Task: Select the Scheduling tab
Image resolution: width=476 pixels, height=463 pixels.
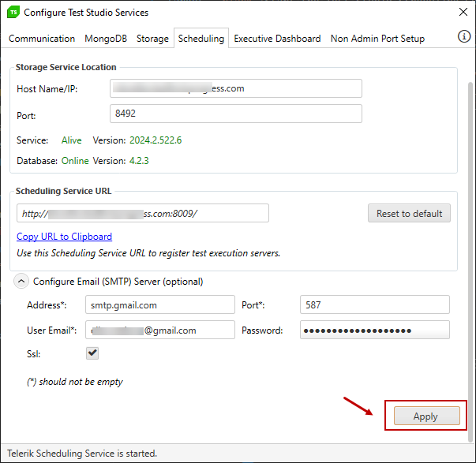Action: (x=201, y=38)
